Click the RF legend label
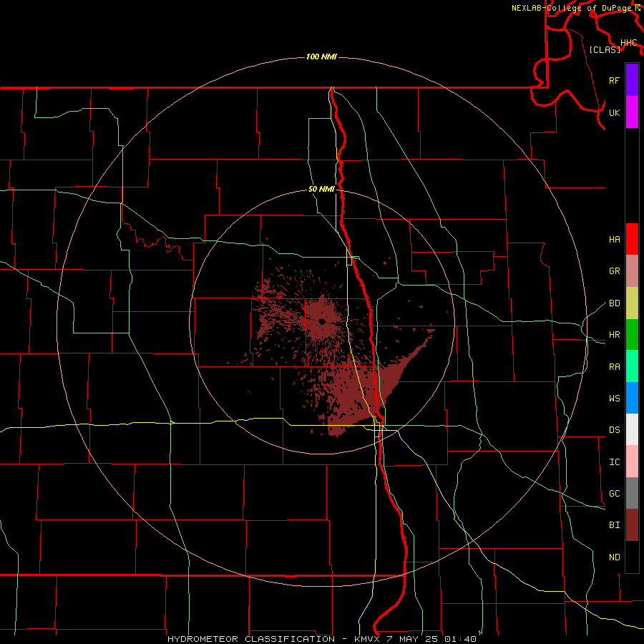The height and width of the screenshot is (644, 644). 615,80
